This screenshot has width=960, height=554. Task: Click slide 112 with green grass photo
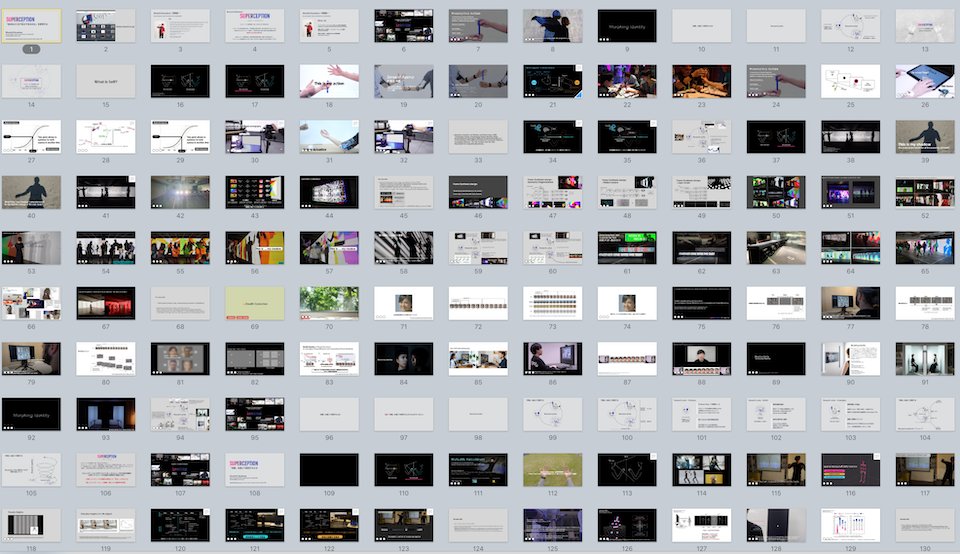click(552, 469)
